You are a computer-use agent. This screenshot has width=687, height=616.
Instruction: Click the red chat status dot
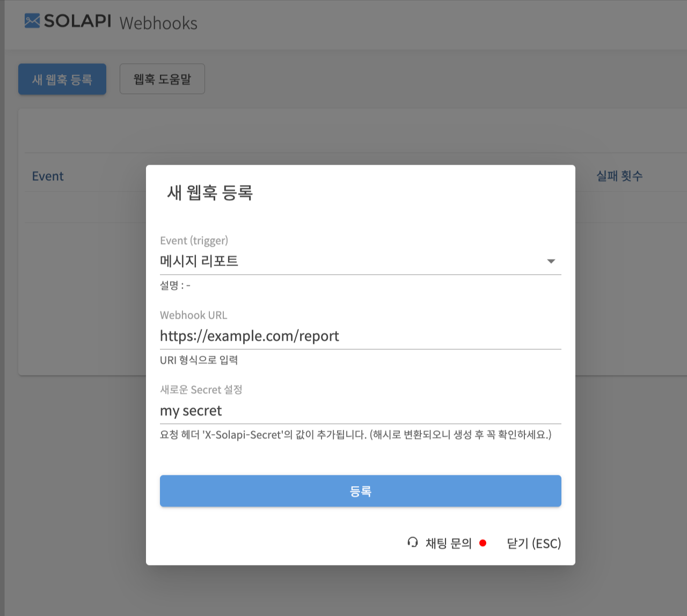click(x=483, y=543)
